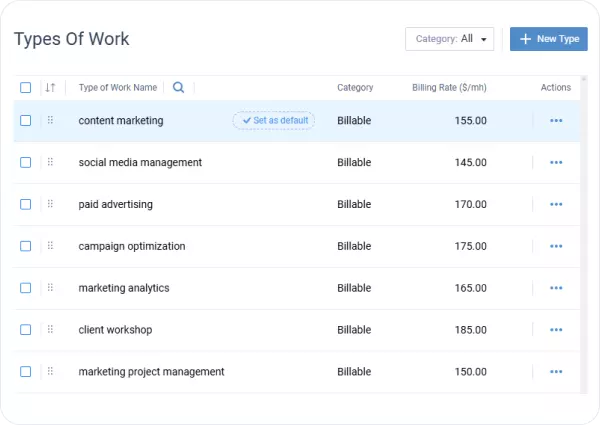Click the 155.00 billing rate value
600x425 pixels.
[471, 120]
